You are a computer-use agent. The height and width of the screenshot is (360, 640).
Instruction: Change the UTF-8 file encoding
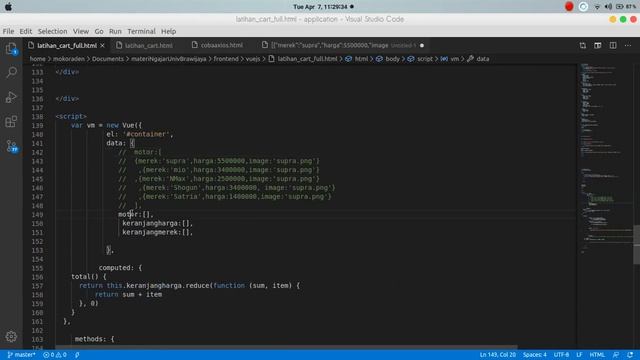(561, 355)
